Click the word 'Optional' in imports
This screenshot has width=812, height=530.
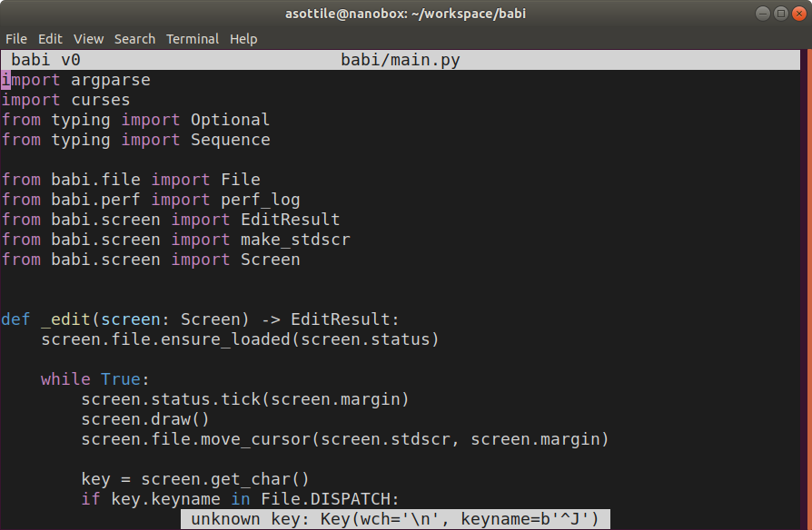click(x=230, y=120)
